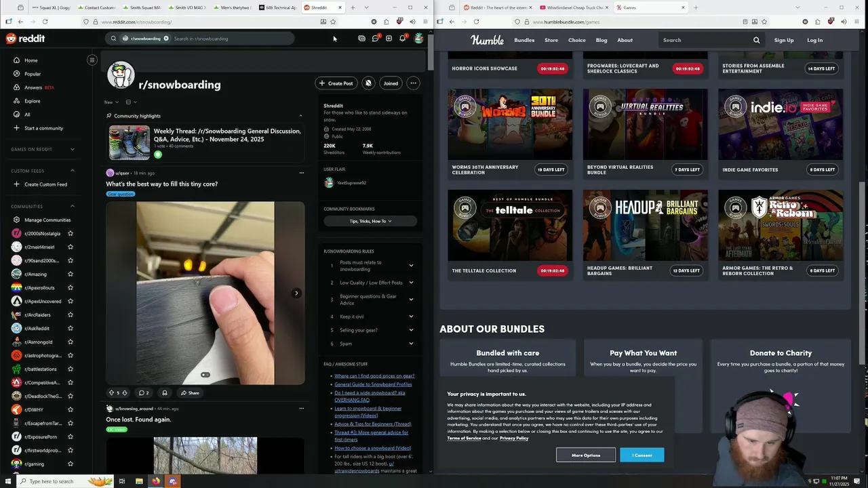
Task: Go to next image in post gallery
Action: (296, 293)
